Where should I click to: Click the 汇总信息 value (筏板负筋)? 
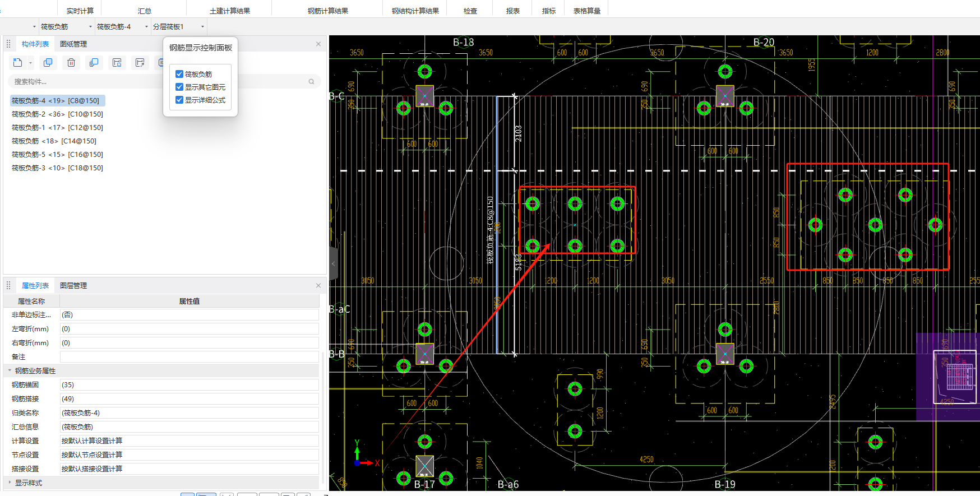tap(189, 427)
